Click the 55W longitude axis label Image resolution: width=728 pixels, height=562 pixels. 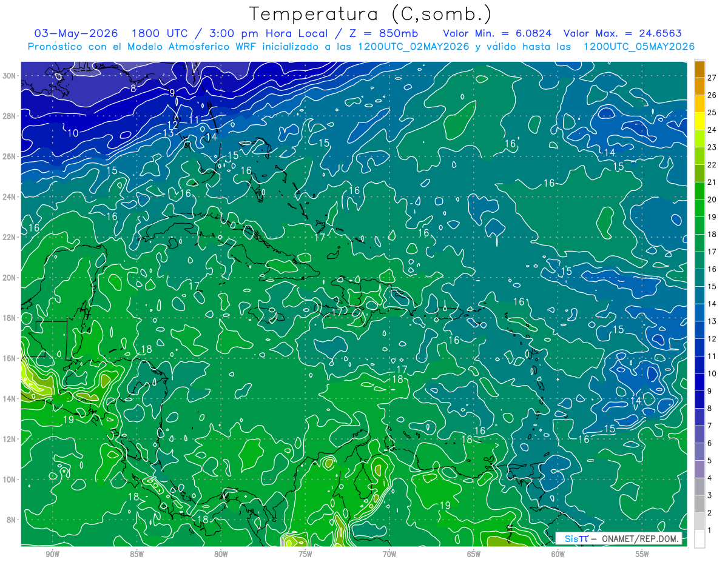tap(642, 554)
